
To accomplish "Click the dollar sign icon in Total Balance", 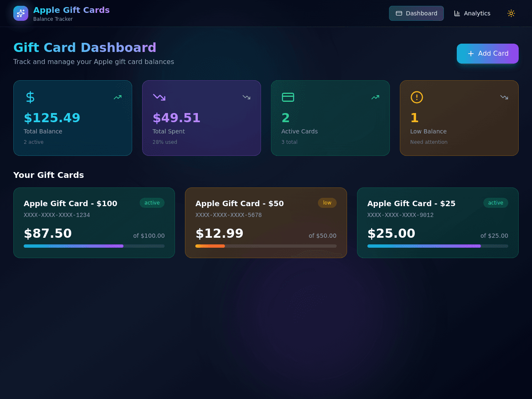I will [x=30, y=97].
